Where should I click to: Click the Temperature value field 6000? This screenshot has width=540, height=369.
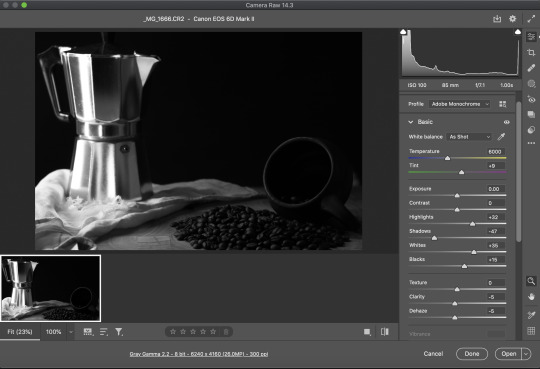[496, 152]
